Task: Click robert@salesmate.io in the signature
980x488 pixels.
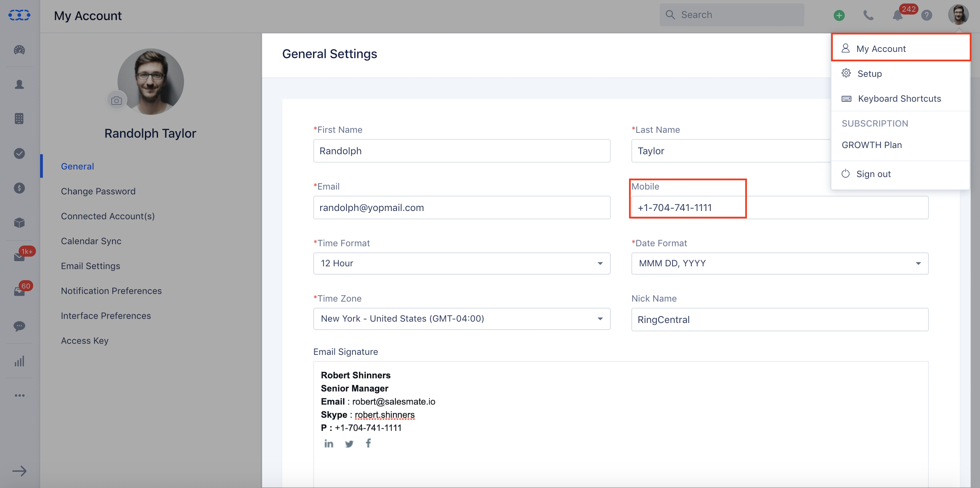Action: coord(393,401)
